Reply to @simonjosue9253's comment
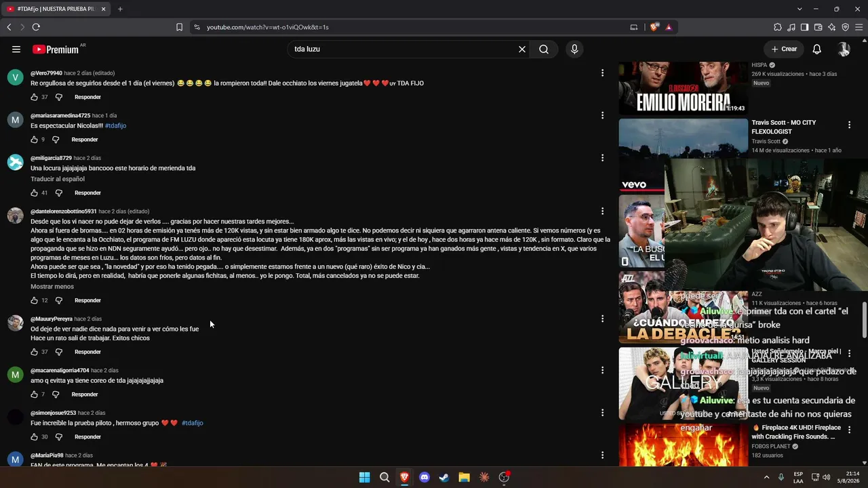Image resolution: width=868 pixels, height=488 pixels. [x=87, y=437]
